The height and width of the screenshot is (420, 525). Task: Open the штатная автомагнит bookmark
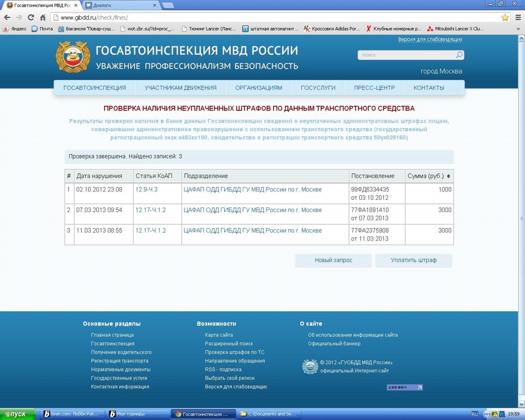coord(270,29)
